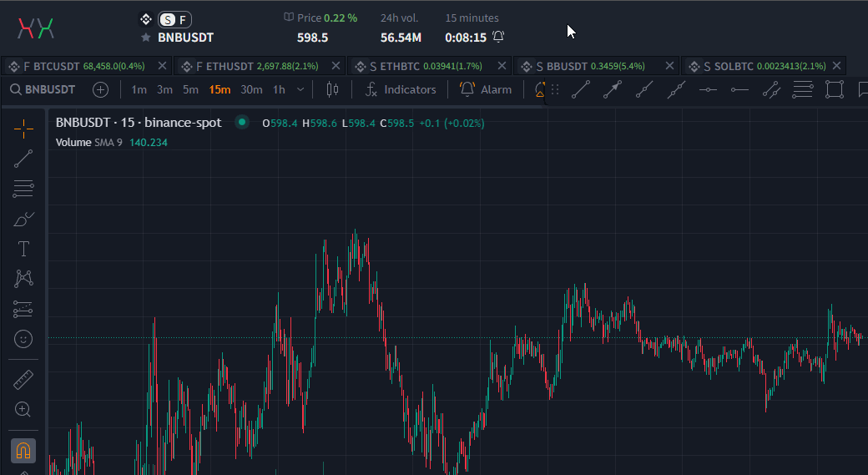Set timeframe to 1h
This screenshot has width=868, height=475.
279,89
